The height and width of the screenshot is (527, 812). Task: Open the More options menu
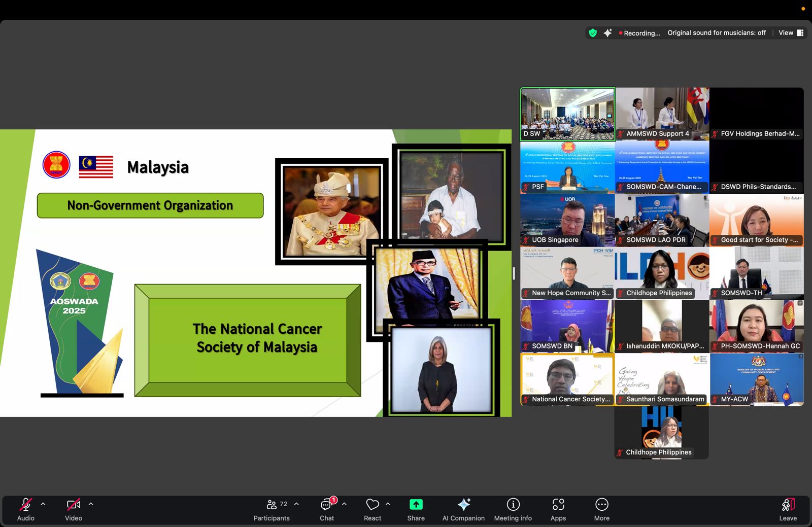click(602, 509)
